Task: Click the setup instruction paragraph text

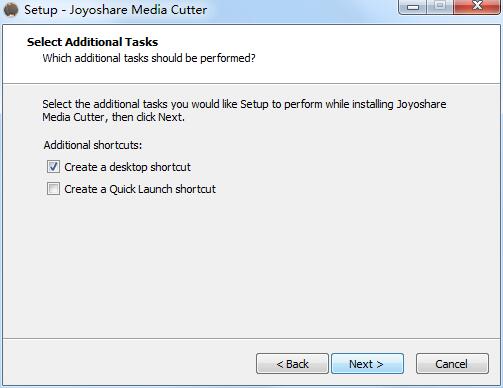Action: pos(244,110)
